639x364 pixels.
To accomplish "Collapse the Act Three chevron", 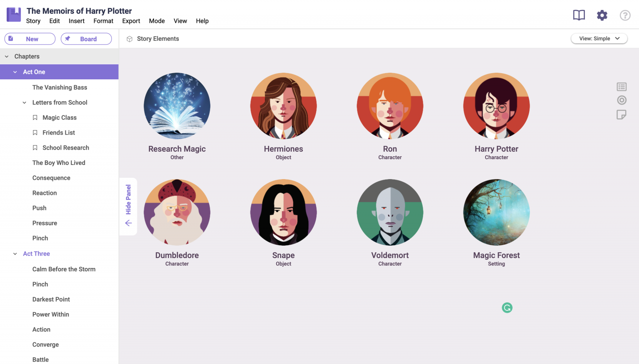I will point(15,254).
